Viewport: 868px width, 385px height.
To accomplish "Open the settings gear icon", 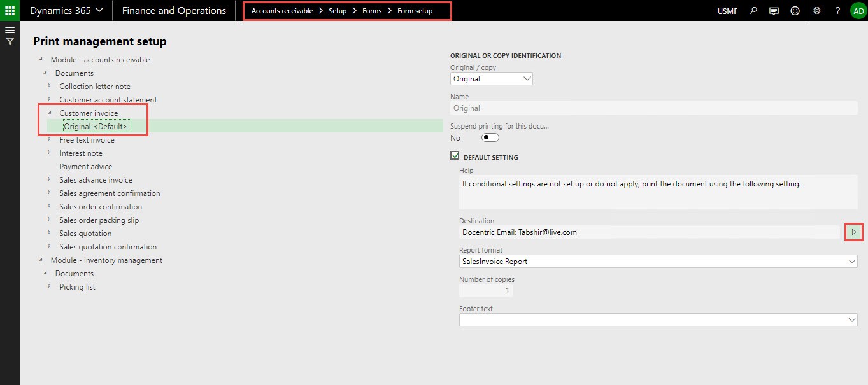I will (817, 11).
